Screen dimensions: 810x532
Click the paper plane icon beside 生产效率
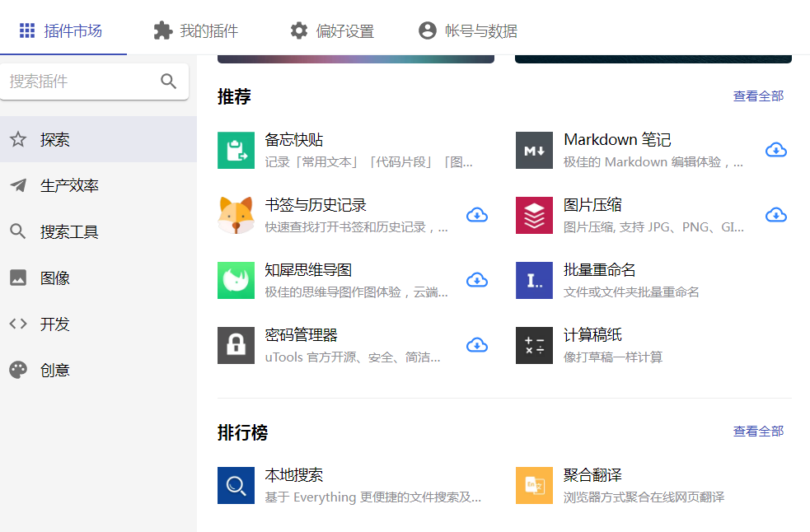(18, 185)
